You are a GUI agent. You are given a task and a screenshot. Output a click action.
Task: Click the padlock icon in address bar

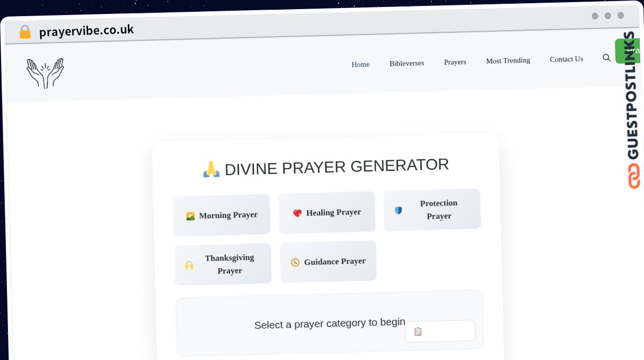[25, 32]
